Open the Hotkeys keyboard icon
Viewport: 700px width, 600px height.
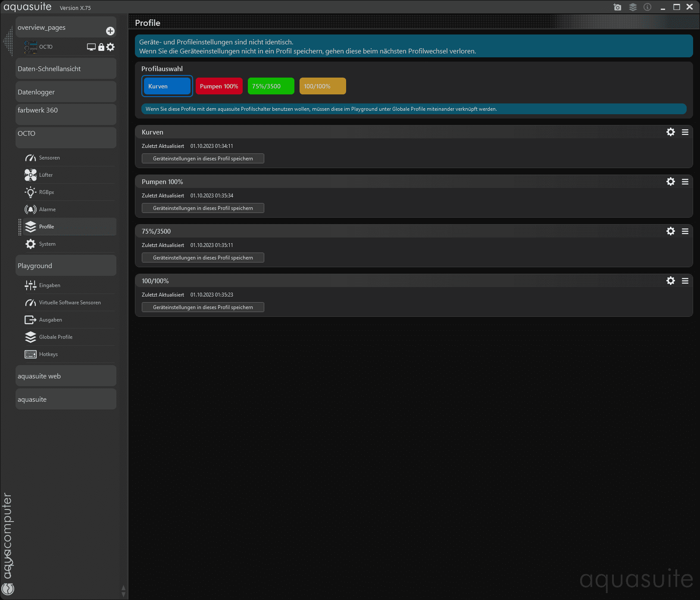pos(31,354)
